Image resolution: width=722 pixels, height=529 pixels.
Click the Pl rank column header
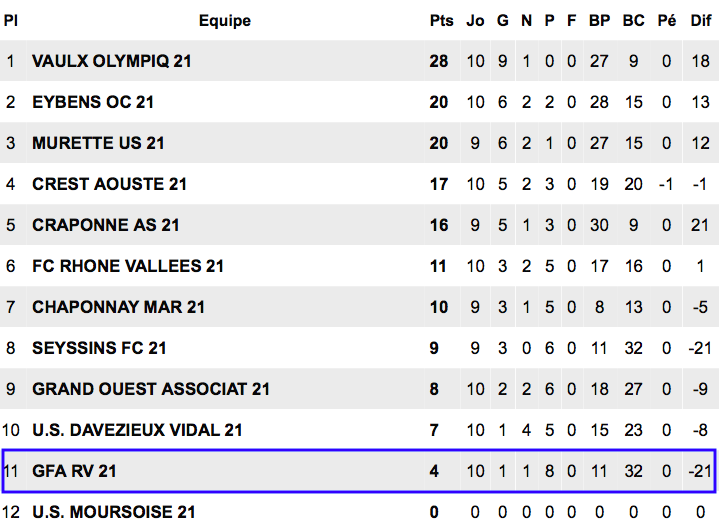(11, 21)
